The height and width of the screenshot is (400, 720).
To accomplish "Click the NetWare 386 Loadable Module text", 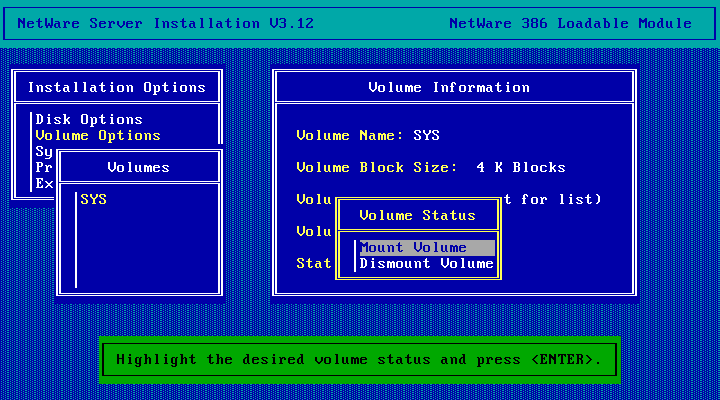I will pos(570,23).
